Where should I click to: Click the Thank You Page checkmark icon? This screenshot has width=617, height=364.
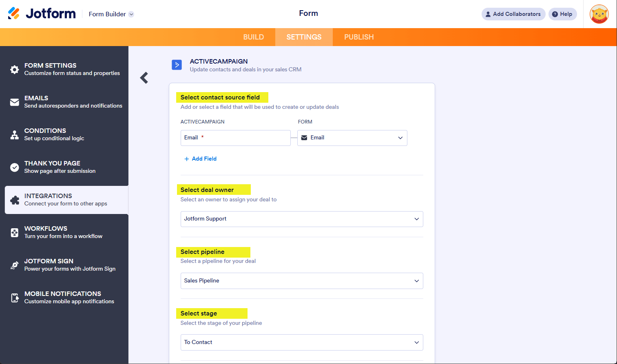[x=15, y=167]
